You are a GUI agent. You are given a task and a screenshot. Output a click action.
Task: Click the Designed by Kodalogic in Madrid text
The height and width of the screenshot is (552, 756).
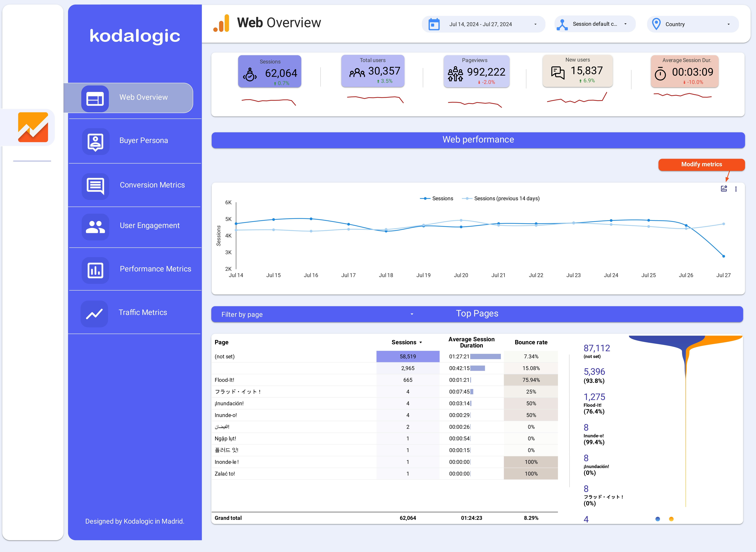click(135, 521)
